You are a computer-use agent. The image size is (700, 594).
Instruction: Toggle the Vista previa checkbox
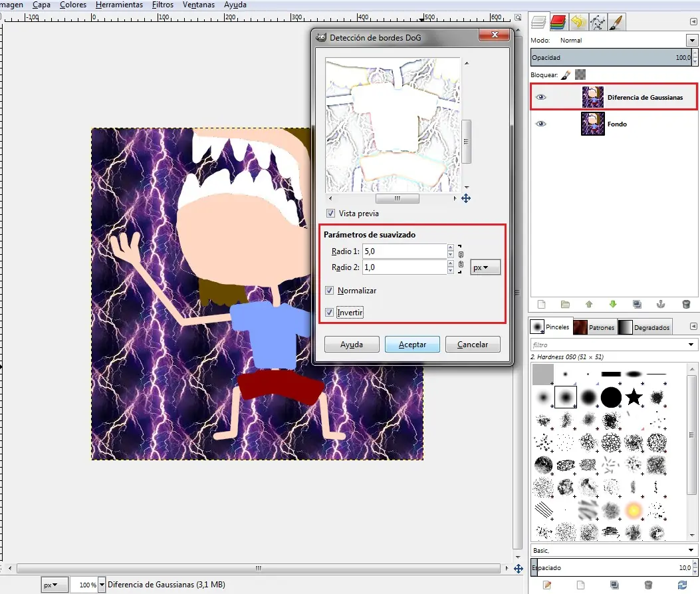tap(330, 214)
